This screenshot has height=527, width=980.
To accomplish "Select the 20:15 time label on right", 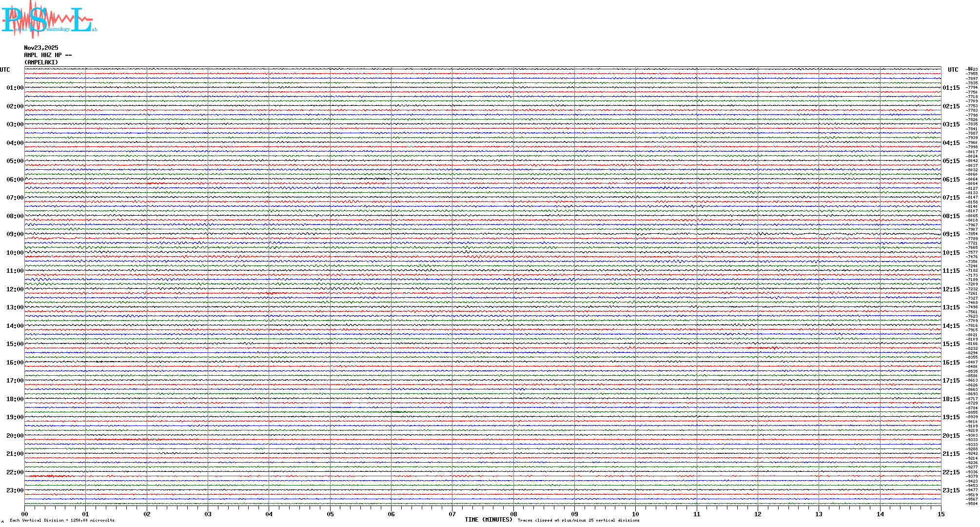I will (x=951, y=436).
